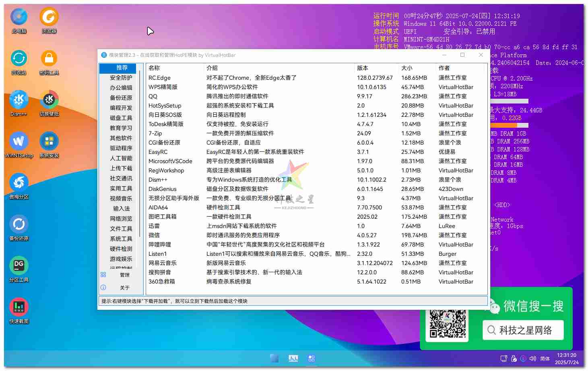Switch input language via the 简体 tray indicator
Screen dimensions: 588x371
pos(545,358)
